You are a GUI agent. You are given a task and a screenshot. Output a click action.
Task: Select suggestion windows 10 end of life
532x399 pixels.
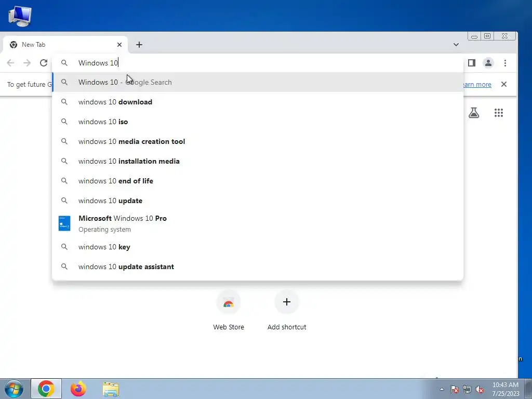click(x=258, y=181)
